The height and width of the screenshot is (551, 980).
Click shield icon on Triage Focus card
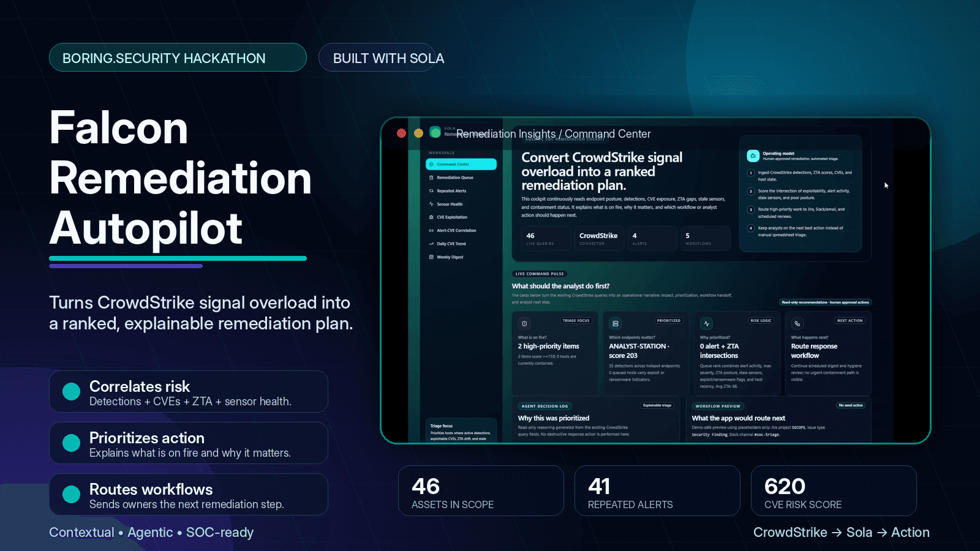pyautogui.click(x=524, y=323)
